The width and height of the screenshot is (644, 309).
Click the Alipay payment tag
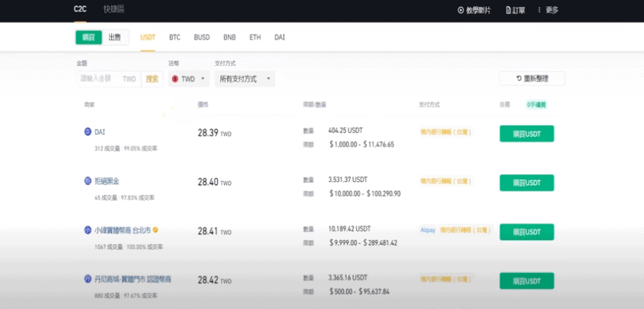pos(428,230)
